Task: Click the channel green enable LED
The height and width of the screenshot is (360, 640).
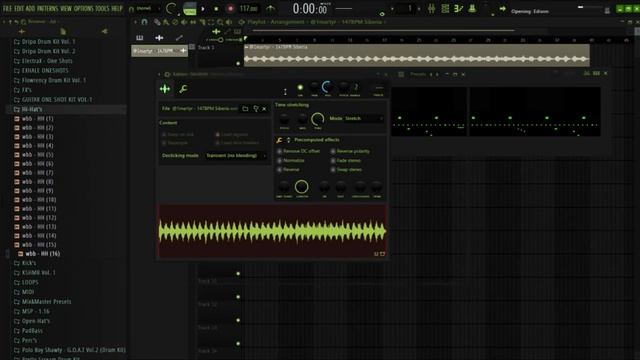Action: 300,87
